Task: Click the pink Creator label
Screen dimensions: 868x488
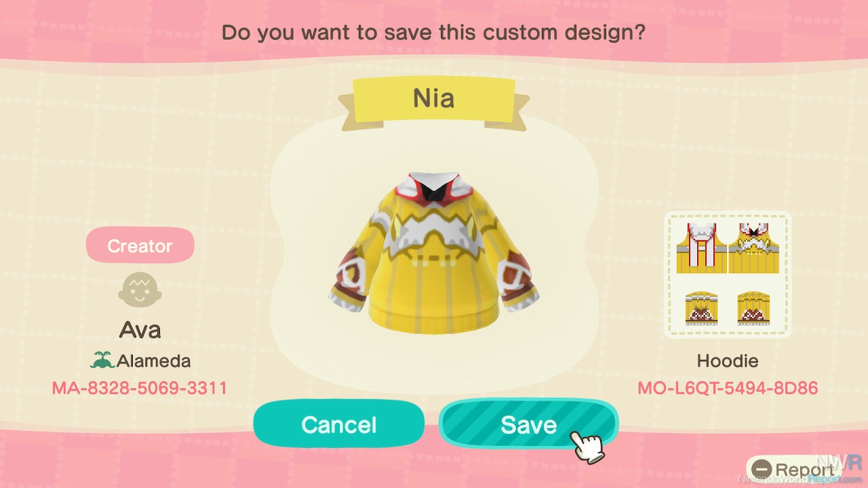Action: pos(140,245)
